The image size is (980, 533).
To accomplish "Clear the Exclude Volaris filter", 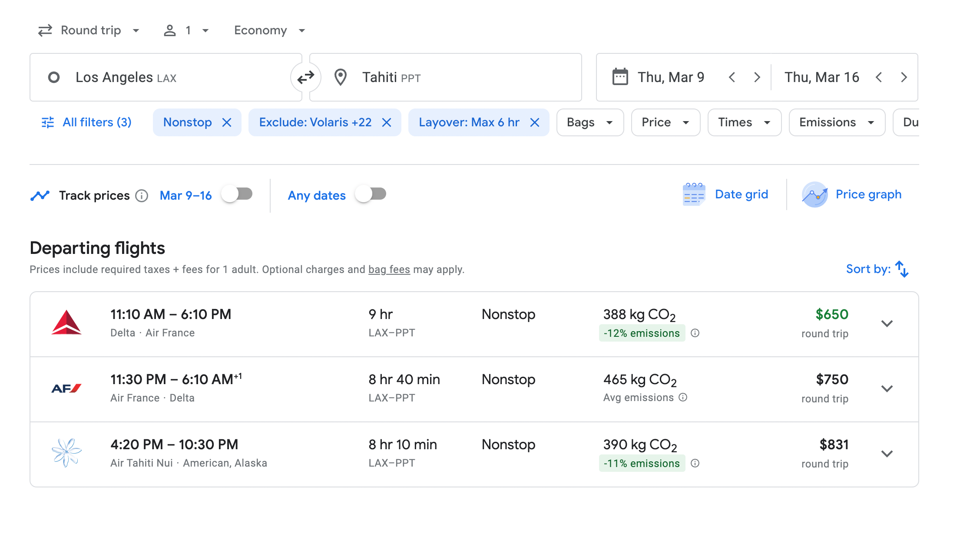I will pyautogui.click(x=387, y=123).
